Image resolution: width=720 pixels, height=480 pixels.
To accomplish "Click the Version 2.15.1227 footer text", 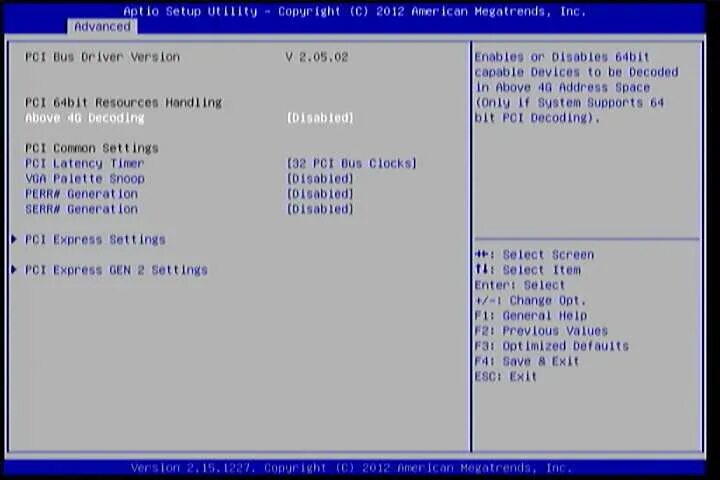I will coord(352,468).
